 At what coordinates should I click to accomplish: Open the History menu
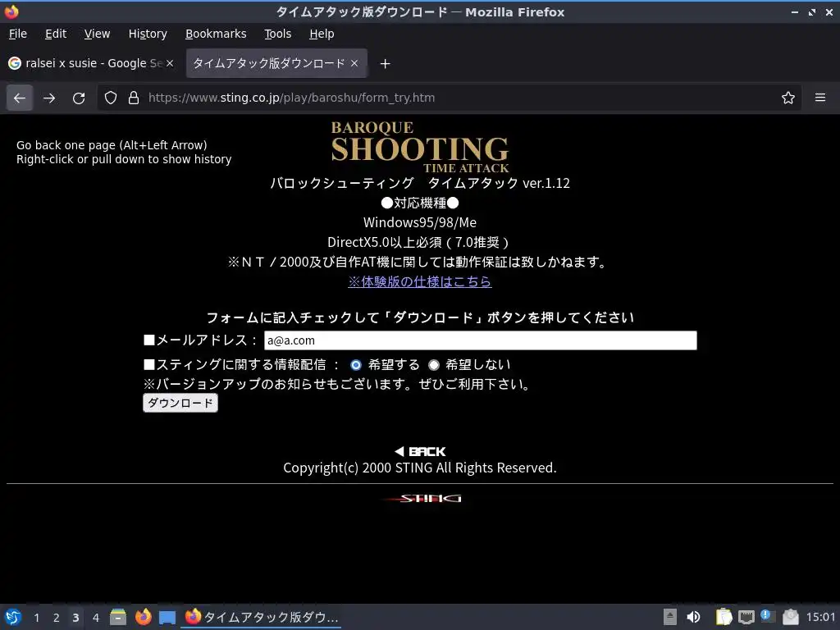tap(148, 34)
